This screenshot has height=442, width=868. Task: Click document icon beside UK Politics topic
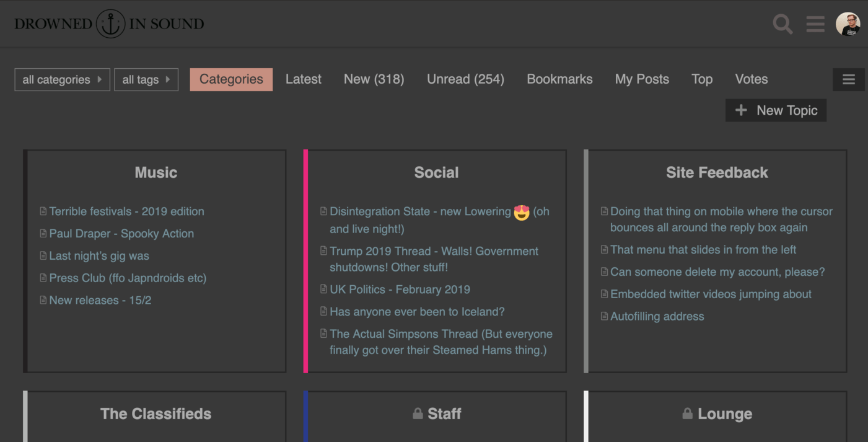click(323, 290)
